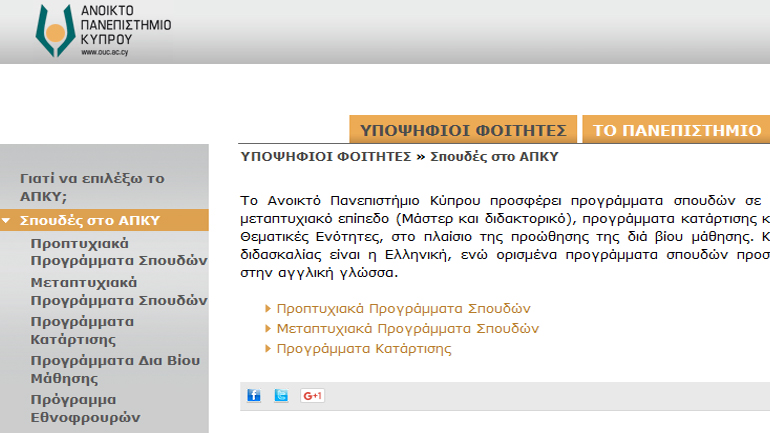Open Γιατί να επιλέξω το ΑΠΚΥ; sidebar item
The height and width of the screenshot is (433, 770).
coord(92,187)
